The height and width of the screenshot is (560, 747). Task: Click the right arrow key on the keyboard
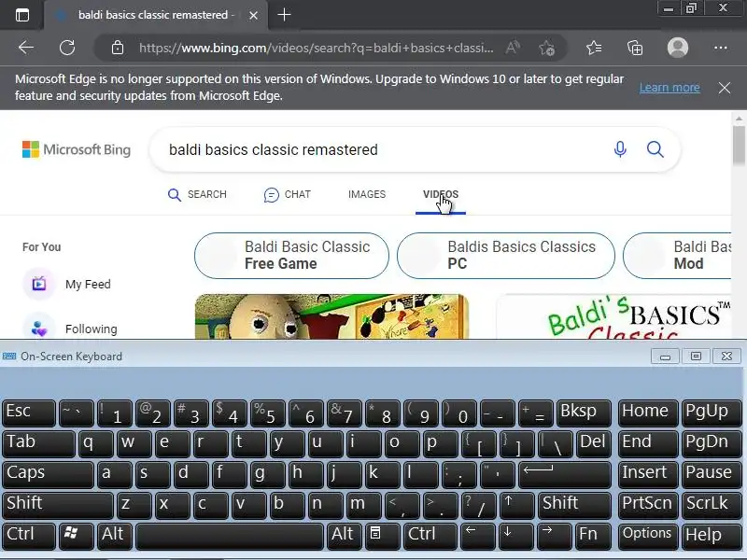point(554,536)
